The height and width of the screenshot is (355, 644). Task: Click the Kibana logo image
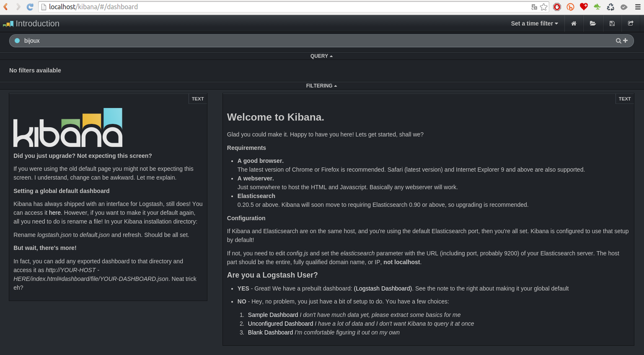68,128
